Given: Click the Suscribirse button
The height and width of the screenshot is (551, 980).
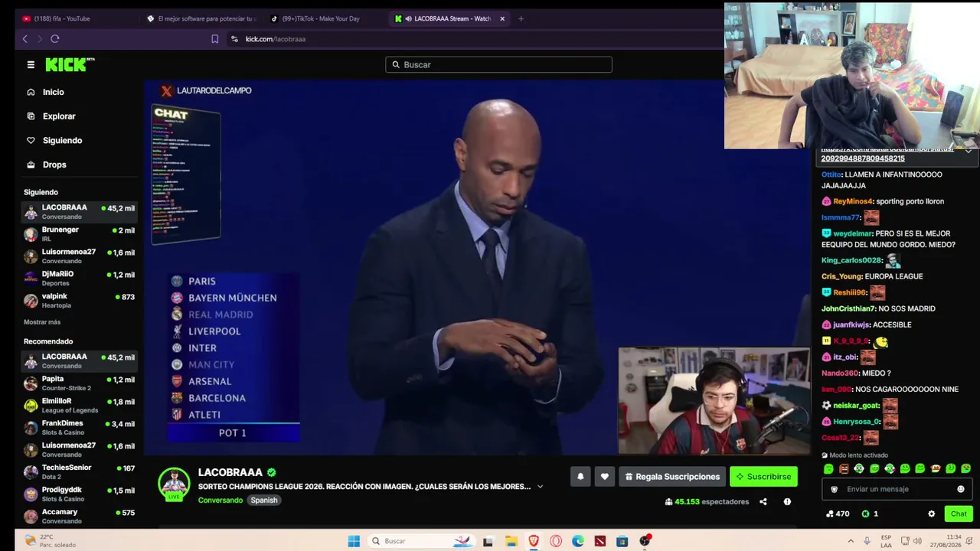Looking at the screenshot, I should click(763, 477).
